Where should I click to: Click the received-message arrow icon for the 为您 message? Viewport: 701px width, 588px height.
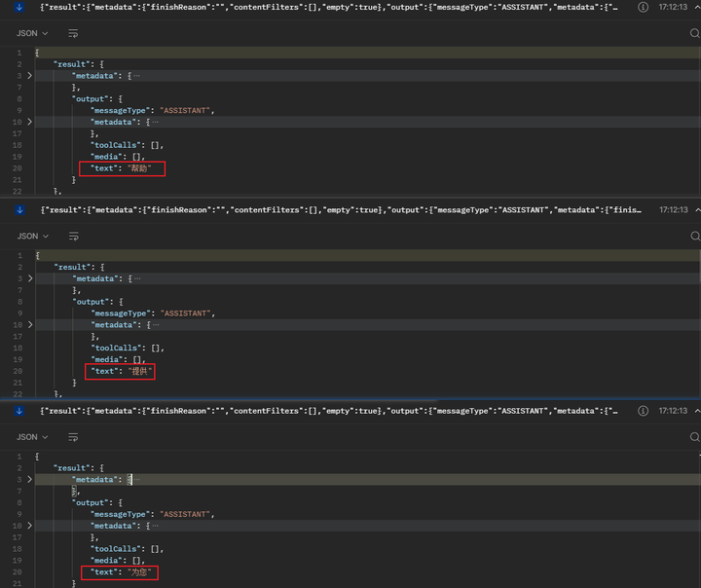[19, 411]
